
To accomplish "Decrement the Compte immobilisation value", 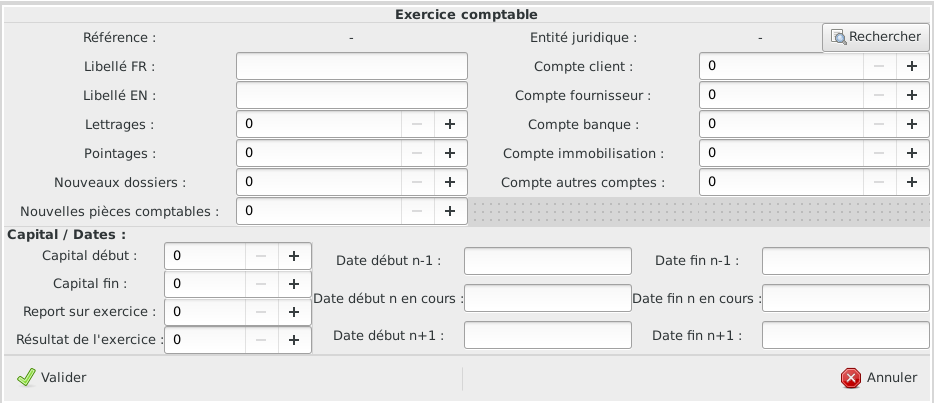I will pyautogui.click(x=879, y=153).
